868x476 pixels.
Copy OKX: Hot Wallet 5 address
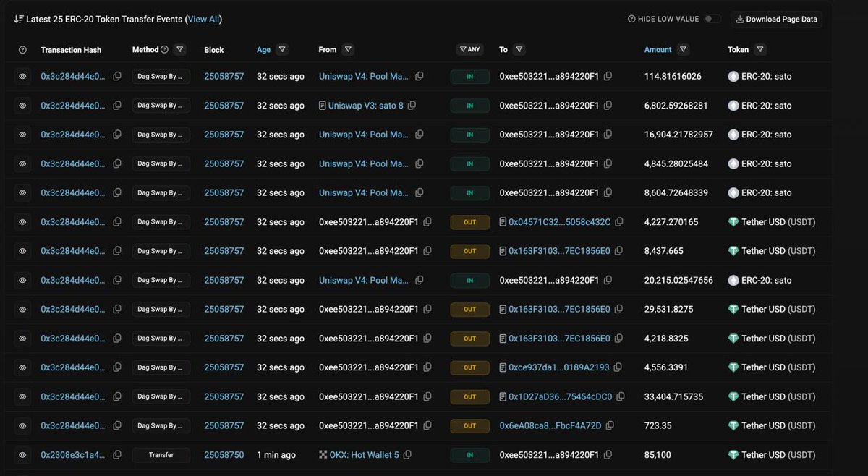click(407, 455)
